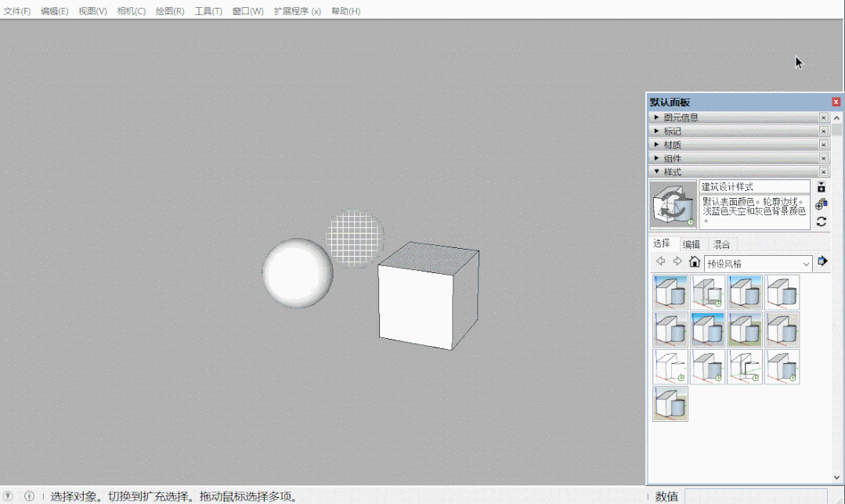
Task: Open the 帮助(H) menu
Action: point(345,11)
